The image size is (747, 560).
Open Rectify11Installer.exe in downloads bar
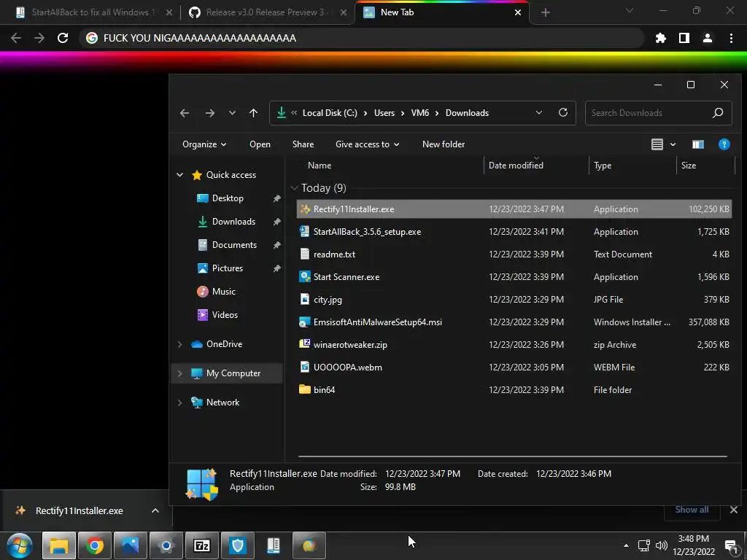[x=79, y=510]
